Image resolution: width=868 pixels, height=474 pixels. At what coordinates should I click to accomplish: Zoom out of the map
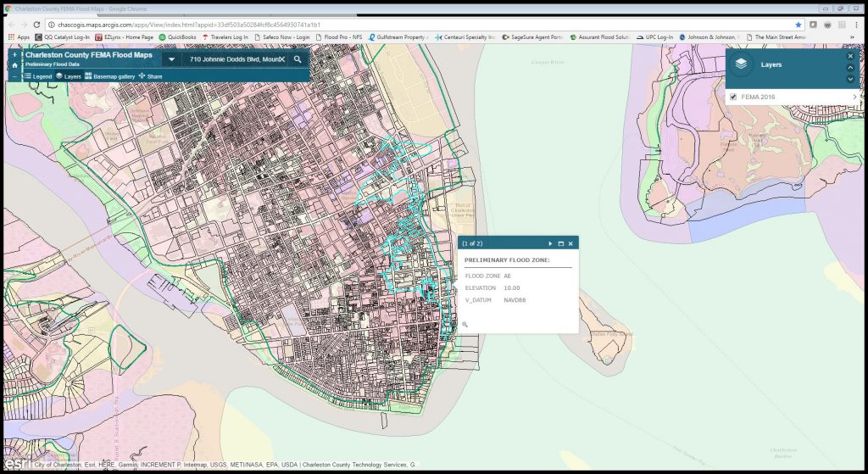click(x=14, y=76)
